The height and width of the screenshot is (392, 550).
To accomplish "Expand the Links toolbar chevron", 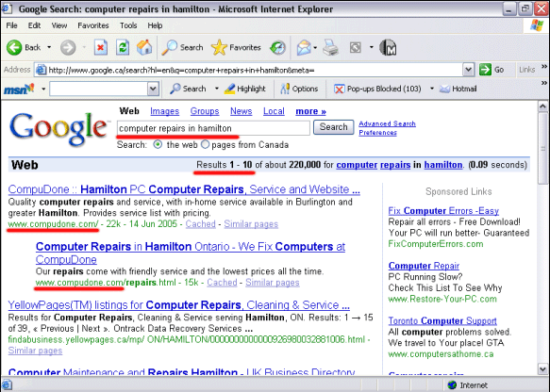I will coord(544,66).
